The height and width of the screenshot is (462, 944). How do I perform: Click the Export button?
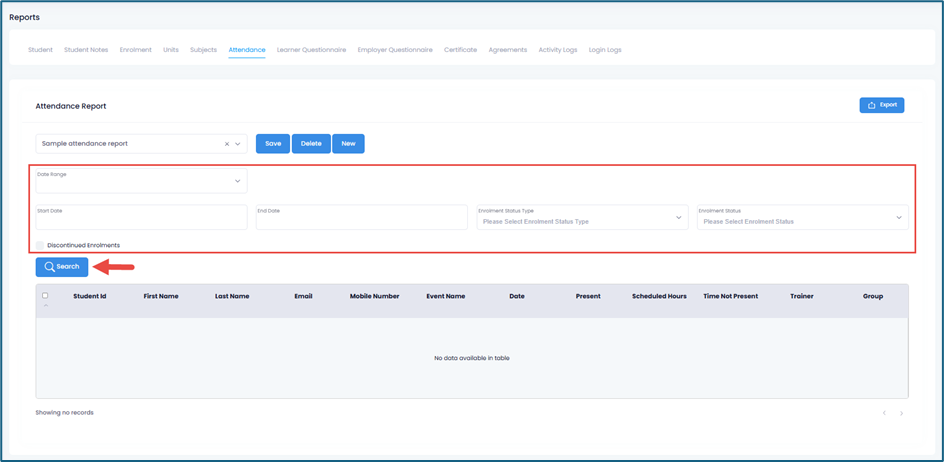881,105
